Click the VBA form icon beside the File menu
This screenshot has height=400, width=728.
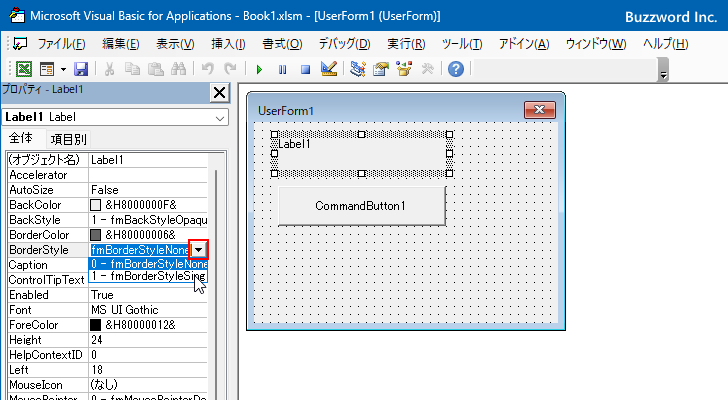(20, 44)
